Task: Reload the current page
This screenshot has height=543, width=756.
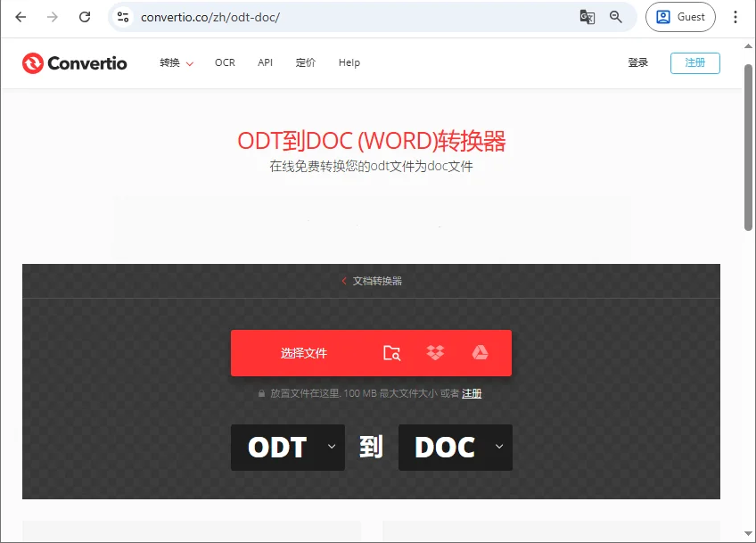Action: point(85,16)
